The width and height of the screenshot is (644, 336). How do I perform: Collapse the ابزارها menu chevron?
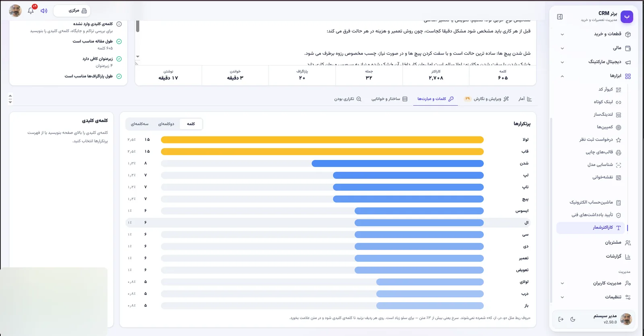point(562,76)
